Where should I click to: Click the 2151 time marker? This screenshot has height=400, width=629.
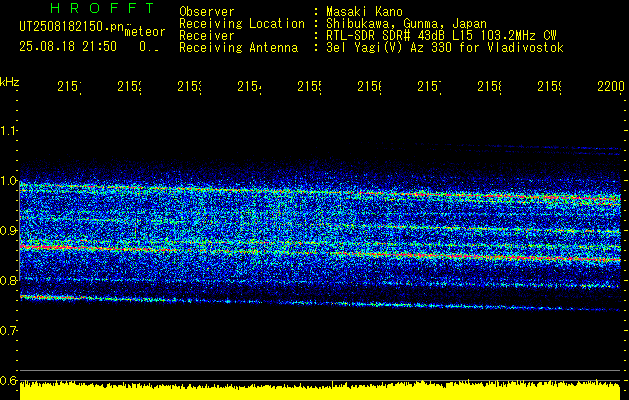click(x=69, y=87)
